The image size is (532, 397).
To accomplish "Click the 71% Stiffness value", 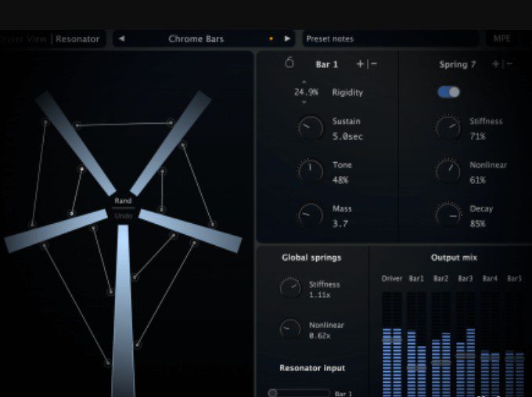I will pyautogui.click(x=478, y=136).
